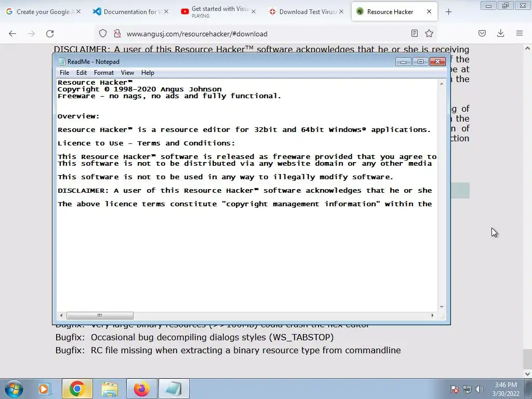This screenshot has width=532, height=399.
Task: Close the ReadMe Notepad window
Action: coord(437,61)
